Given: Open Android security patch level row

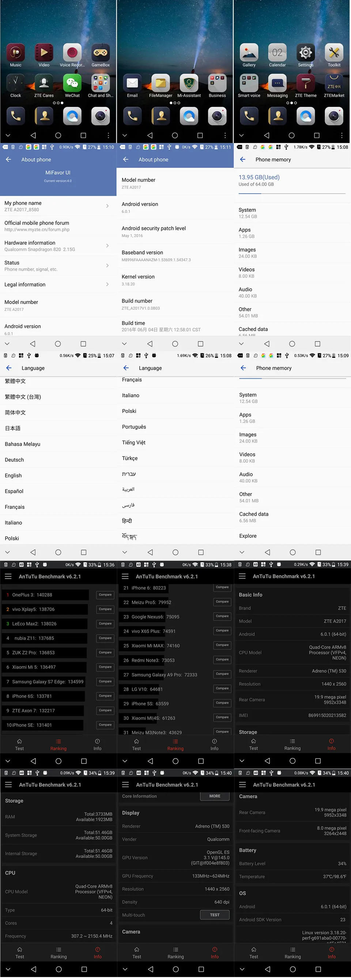Looking at the screenshot, I should pos(175,232).
